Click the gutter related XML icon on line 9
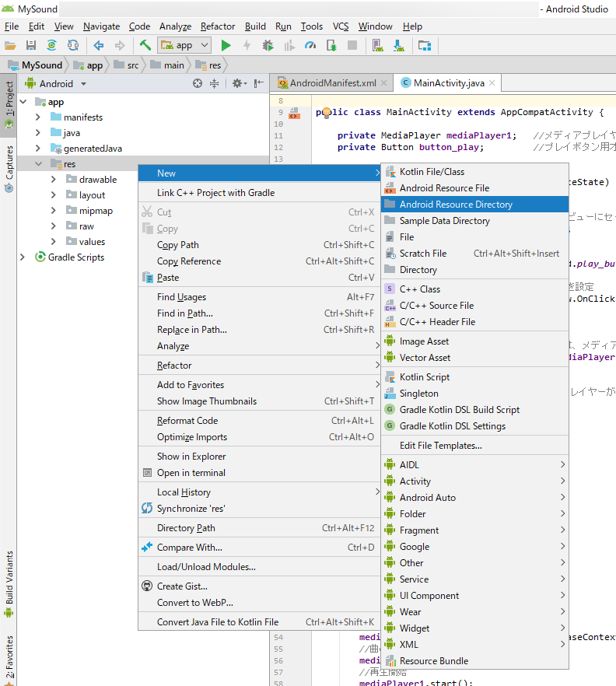The height and width of the screenshot is (686, 616). [295, 114]
